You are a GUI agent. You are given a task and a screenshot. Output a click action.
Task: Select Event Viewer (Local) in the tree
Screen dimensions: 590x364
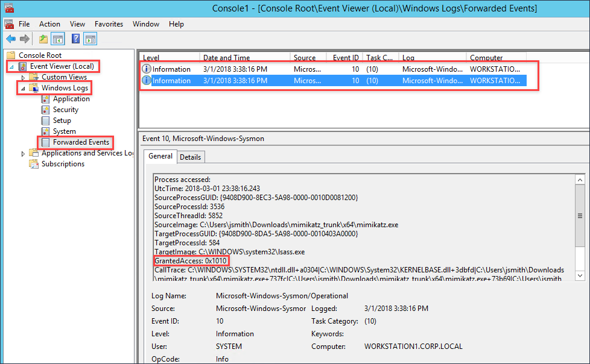tap(62, 66)
